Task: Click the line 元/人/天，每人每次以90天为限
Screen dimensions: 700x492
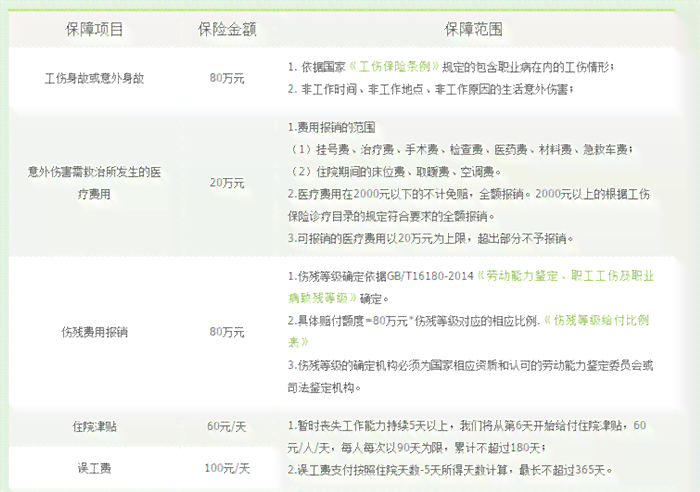Action: (x=417, y=447)
